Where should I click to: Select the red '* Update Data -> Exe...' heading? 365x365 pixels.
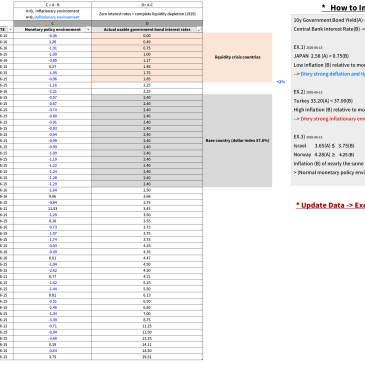tap(330, 205)
